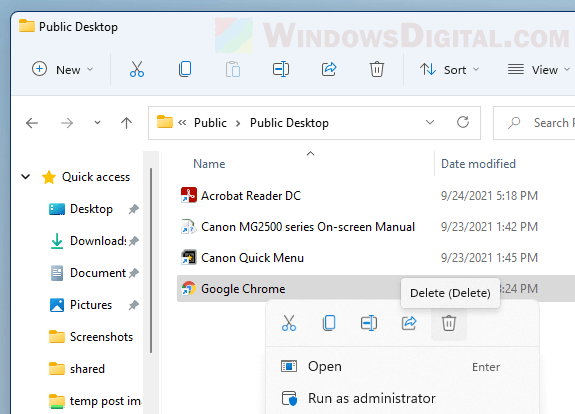Screen dimensions: 575x414
Task: Click the Public Desktop breadcrumb
Action: (x=289, y=123)
